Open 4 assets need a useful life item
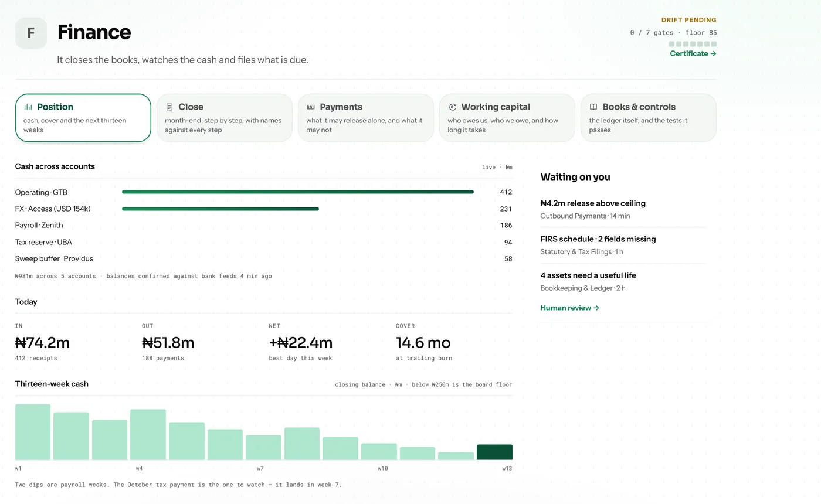 623,281
